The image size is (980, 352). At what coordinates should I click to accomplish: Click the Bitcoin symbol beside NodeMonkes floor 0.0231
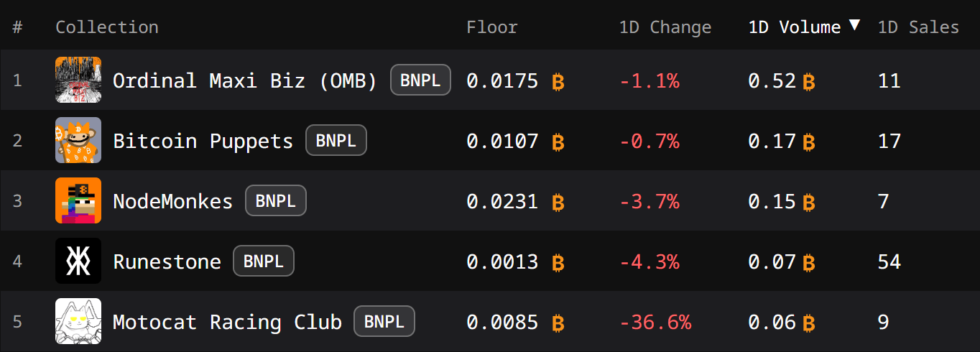click(x=558, y=203)
